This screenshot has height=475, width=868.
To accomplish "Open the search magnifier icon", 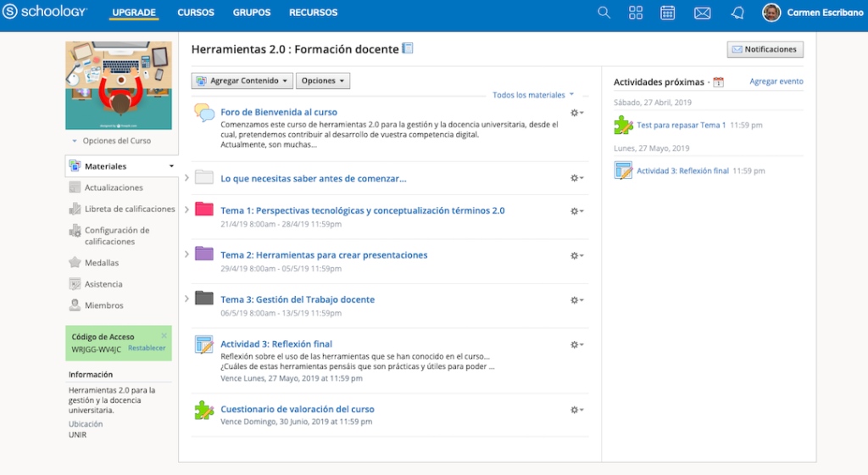I will pos(604,13).
